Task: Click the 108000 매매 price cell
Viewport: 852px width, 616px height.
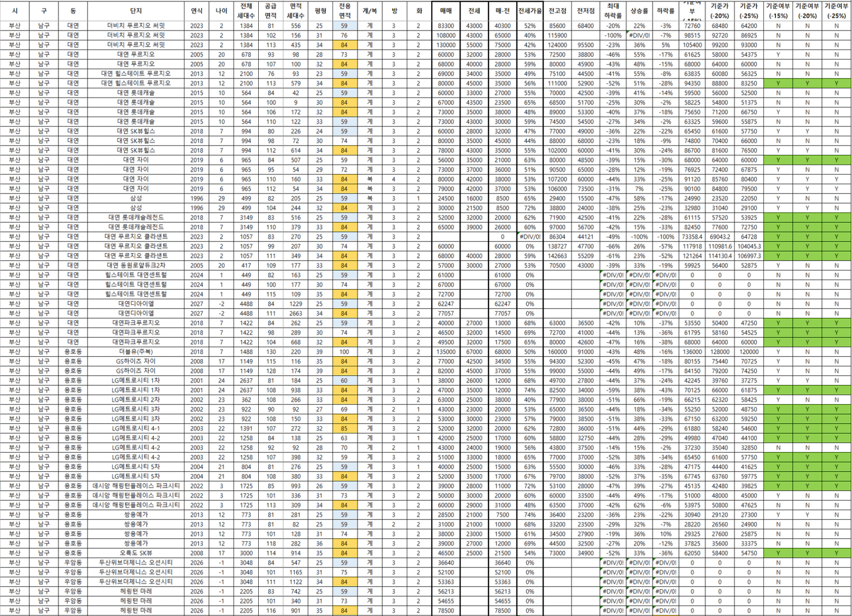Action: [x=446, y=35]
